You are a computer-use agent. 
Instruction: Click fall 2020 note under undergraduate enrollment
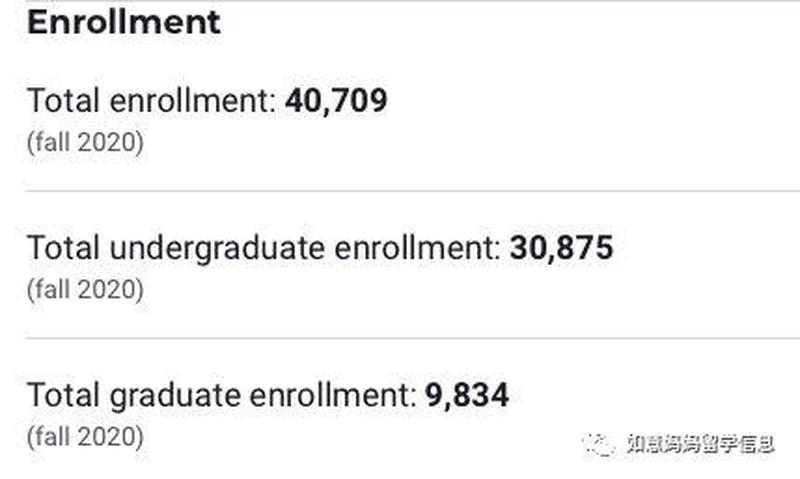coord(85,290)
